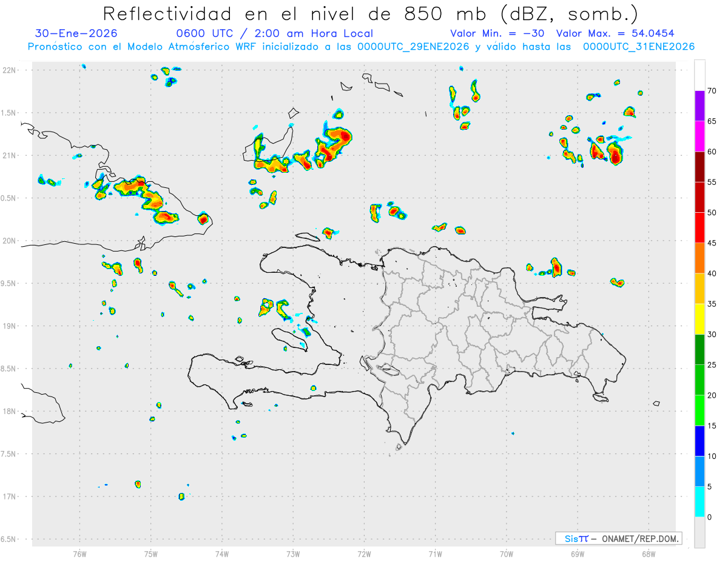Image resolution: width=728 pixels, height=562 pixels.
Task: Click the magenta 60–65 dBZ colorbar segment
Action: [699, 136]
